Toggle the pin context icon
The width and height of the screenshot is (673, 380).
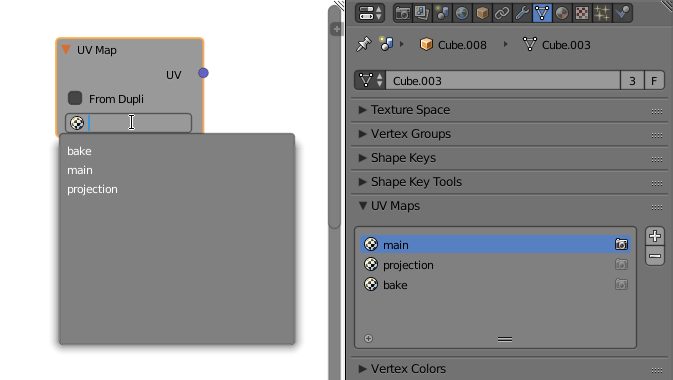(364, 44)
